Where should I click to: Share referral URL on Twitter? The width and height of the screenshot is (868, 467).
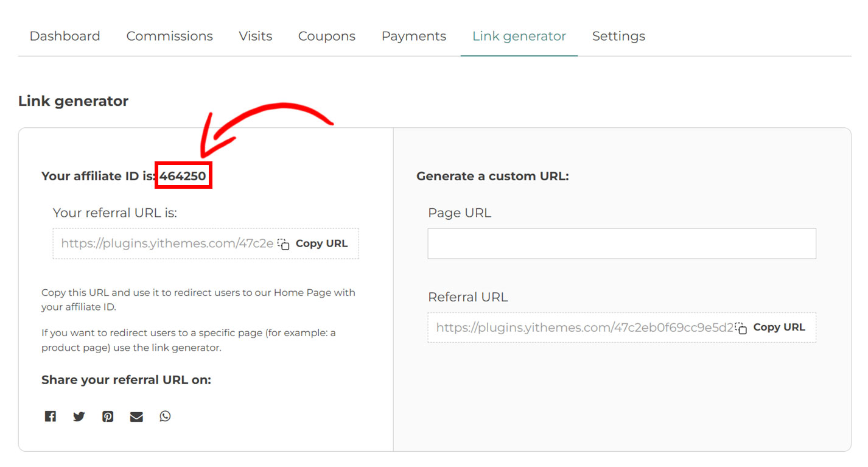coord(79,416)
